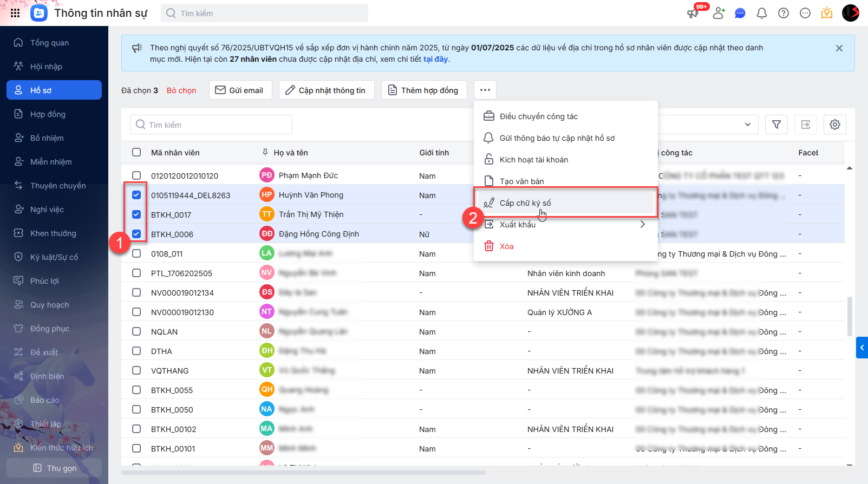Open table settings gear icon
This screenshot has width=868, height=484.
[834, 125]
